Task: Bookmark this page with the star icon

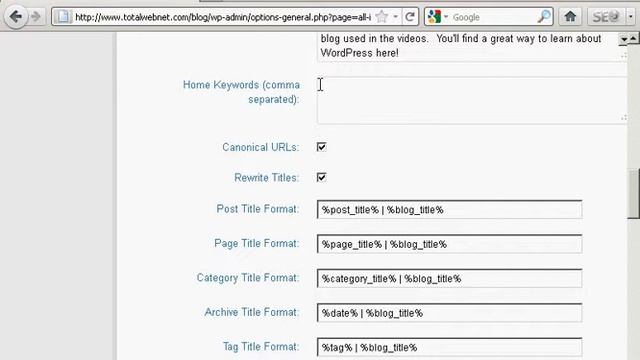Action: pos(382,17)
